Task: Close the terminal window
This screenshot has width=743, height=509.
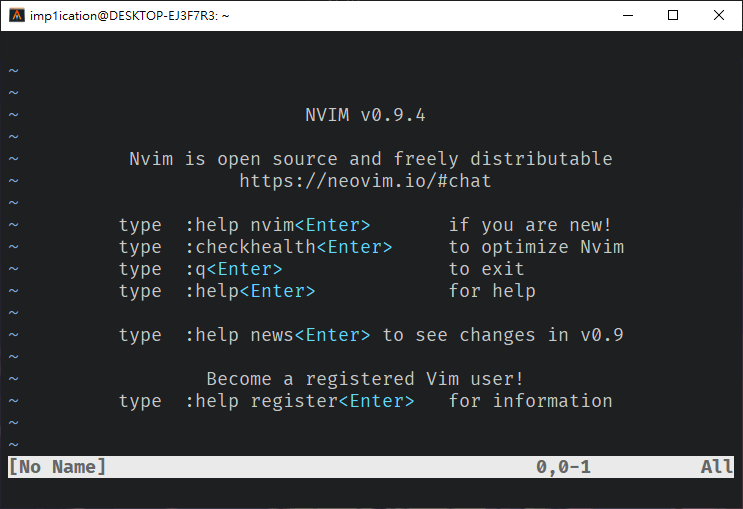Action: point(718,15)
